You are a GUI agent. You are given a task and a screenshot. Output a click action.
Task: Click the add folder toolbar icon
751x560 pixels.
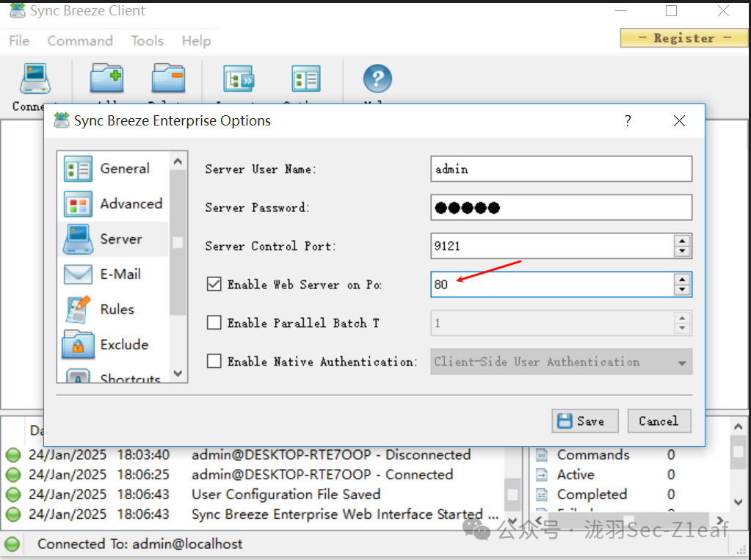coord(106,78)
